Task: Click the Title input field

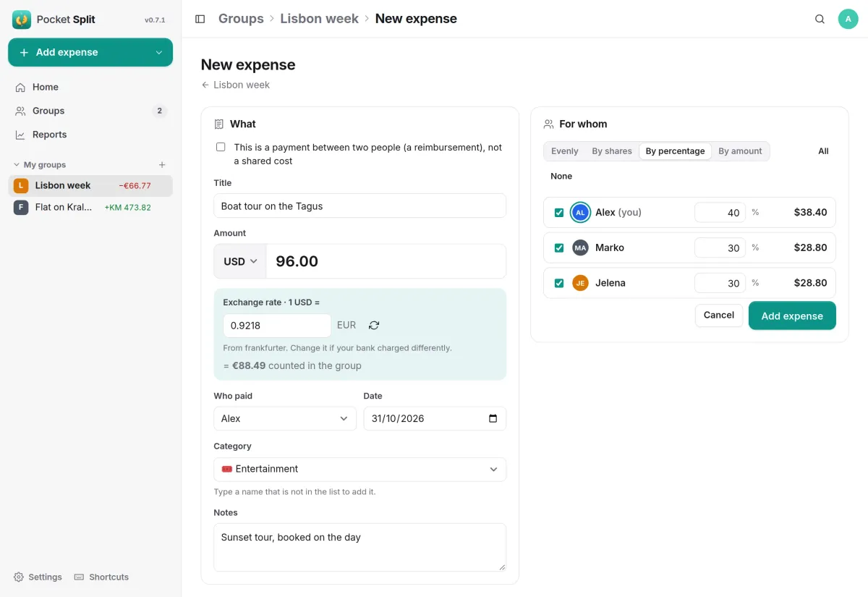Action: point(359,206)
